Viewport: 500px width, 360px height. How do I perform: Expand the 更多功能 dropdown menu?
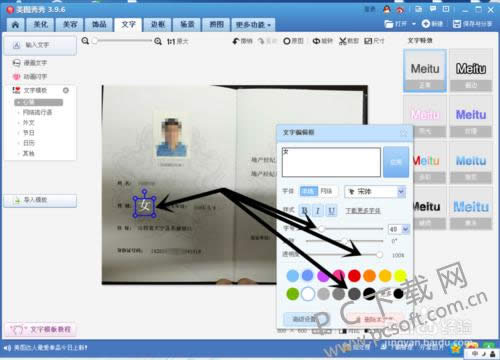[x=253, y=25]
